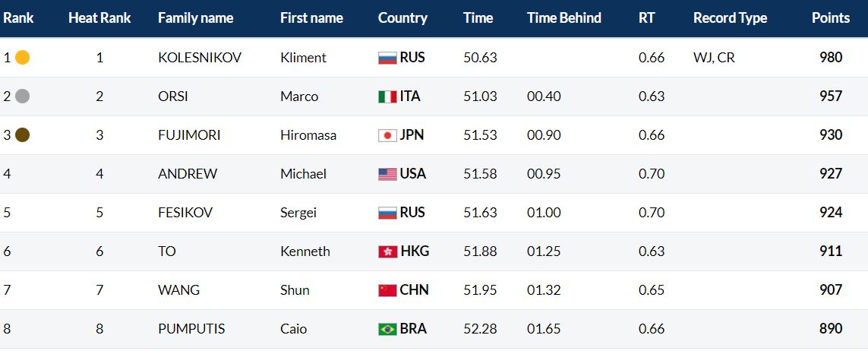The width and height of the screenshot is (868, 351).
Task: Click the silver medal icon next to rank 2
Action: [x=23, y=96]
